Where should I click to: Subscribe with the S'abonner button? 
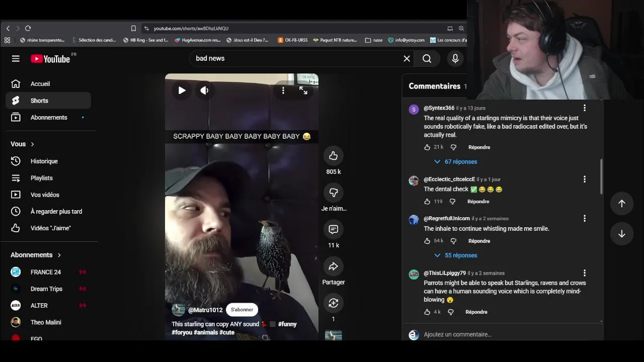tap(242, 310)
